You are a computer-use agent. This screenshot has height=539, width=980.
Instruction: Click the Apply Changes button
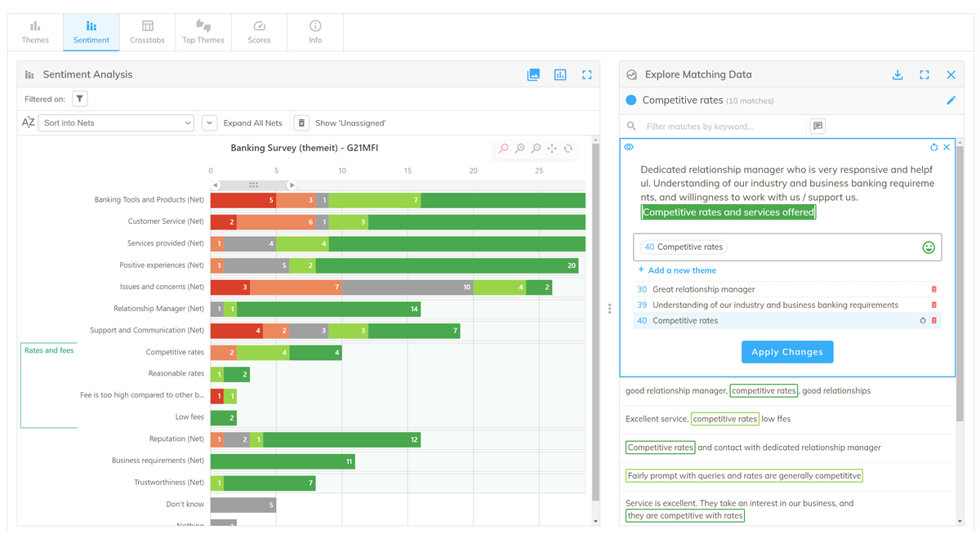coord(787,352)
